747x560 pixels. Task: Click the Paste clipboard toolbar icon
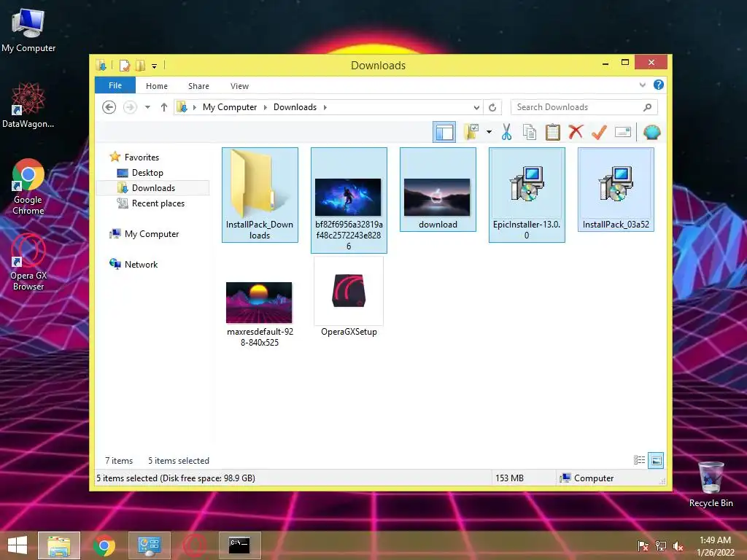click(553, 132)
